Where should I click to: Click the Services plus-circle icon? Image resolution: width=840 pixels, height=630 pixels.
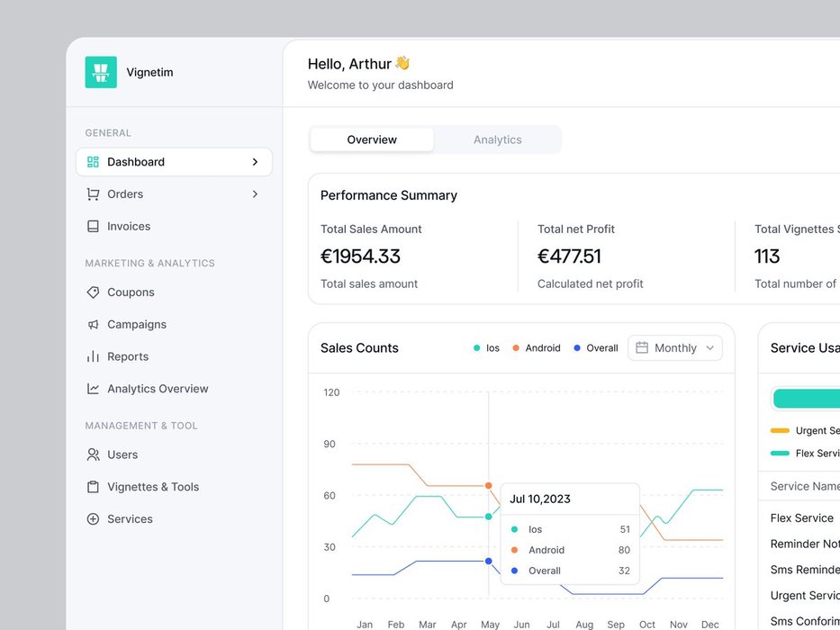[93, 519]
